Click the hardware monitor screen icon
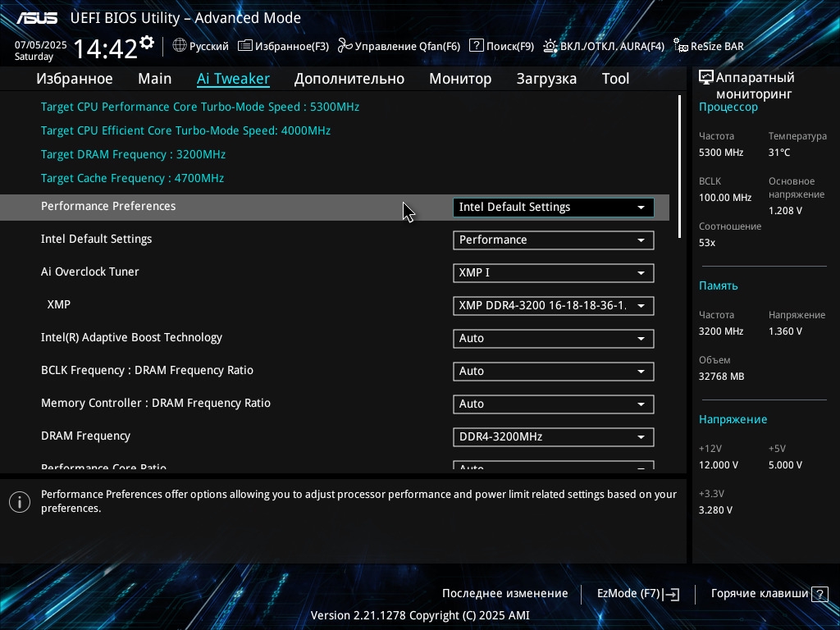This screenshot has width=840, height=630. pyautogui.click(x=706, y=77)
